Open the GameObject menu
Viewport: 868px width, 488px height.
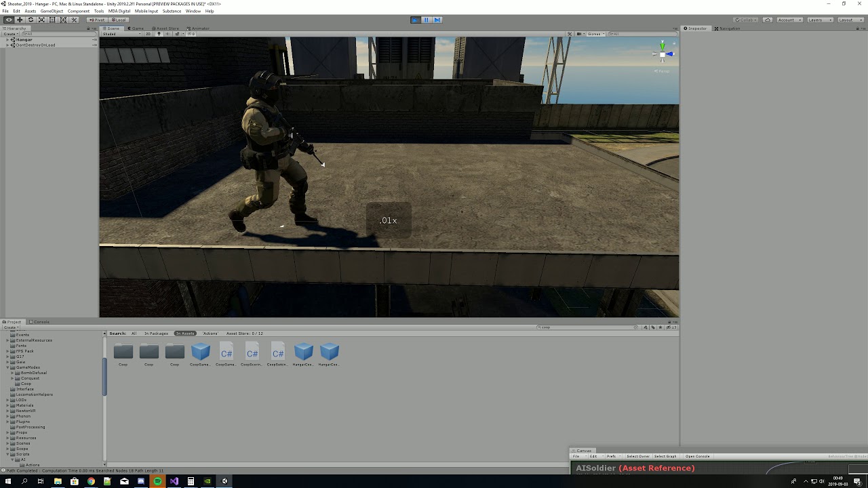pyautogui.click(x=52, y=11)
